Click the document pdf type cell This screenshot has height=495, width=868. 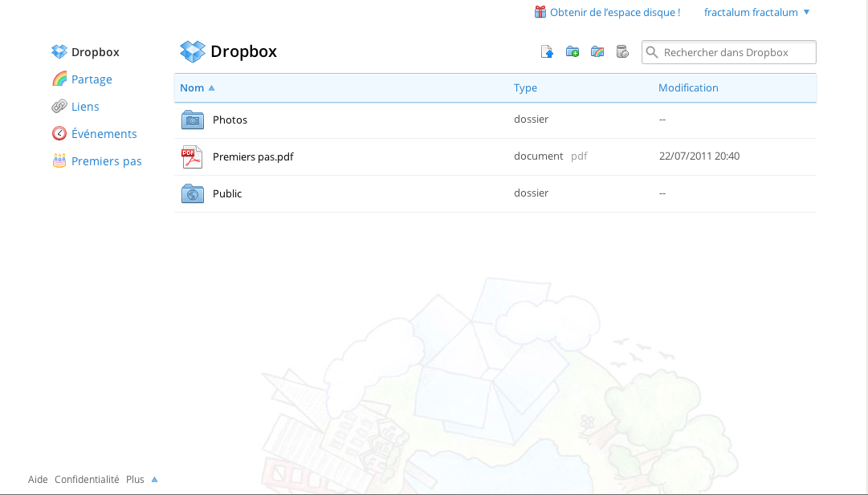point(550,156)
